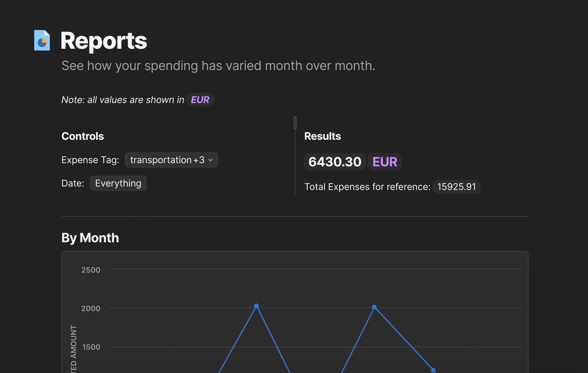This screenshot has height=373, width=588.
Task: Open the Date filter set to Everything
Action: click(x=118, y=183)
